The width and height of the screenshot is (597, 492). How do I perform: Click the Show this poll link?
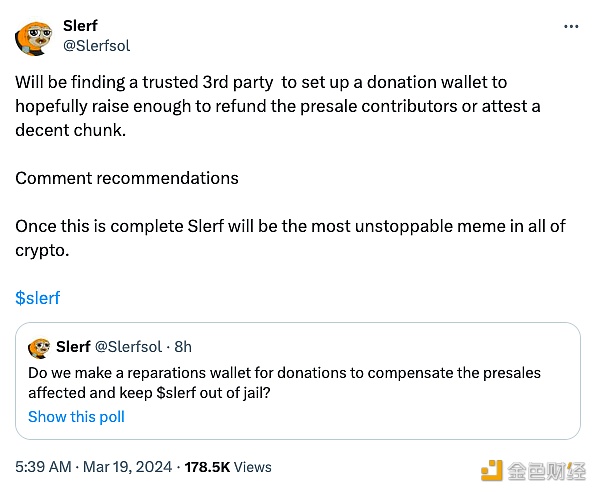pos(76,417)
